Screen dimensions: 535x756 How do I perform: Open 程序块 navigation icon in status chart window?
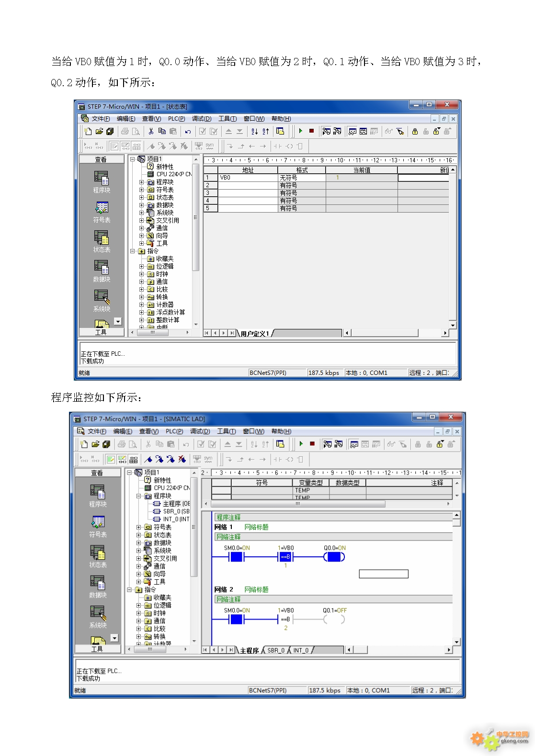click(102, 182)
